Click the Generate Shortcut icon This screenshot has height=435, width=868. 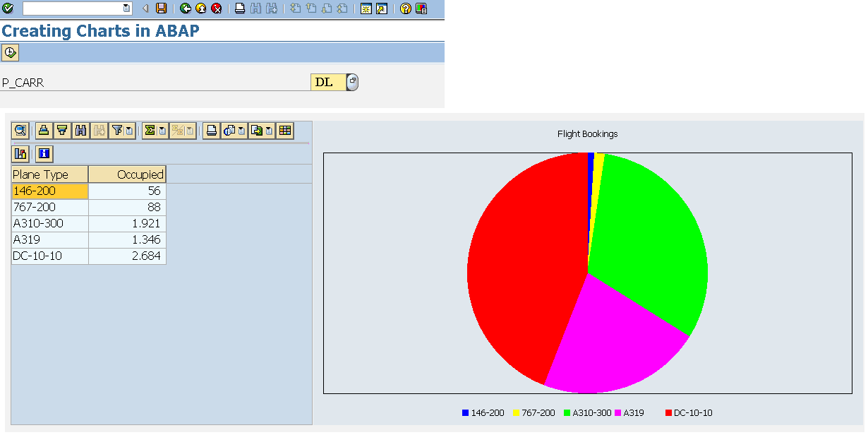pos(382,8)
